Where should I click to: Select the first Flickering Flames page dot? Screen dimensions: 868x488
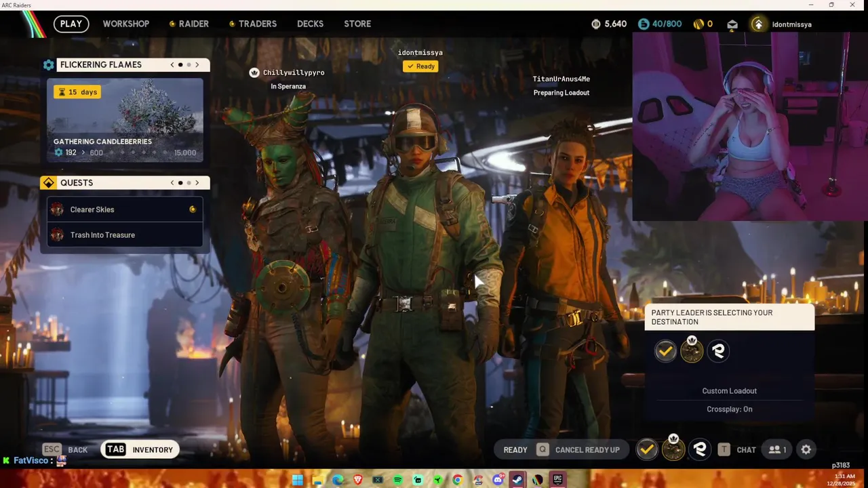pos(180,65)
